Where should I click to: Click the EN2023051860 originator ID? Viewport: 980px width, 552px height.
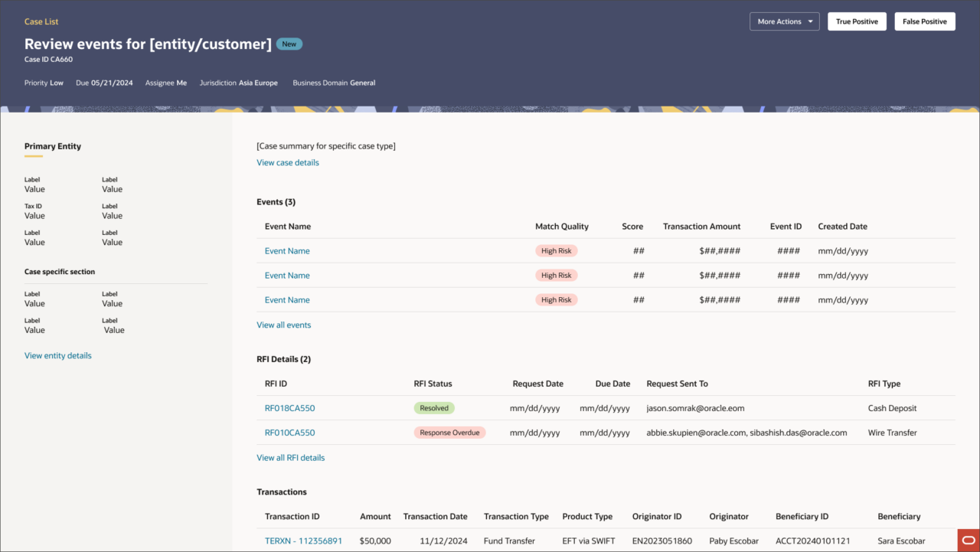pos(662,541)
